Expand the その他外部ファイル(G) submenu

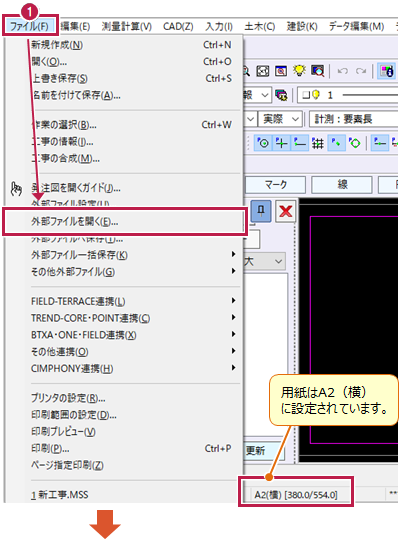233,271
